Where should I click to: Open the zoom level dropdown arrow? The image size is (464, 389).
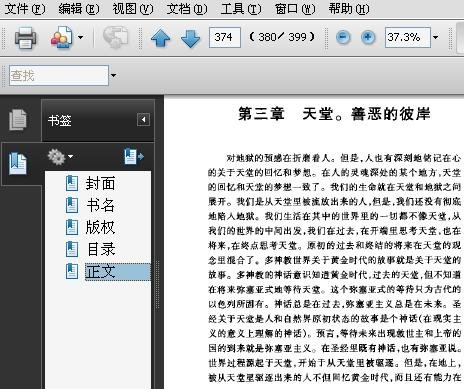(435, 37)
